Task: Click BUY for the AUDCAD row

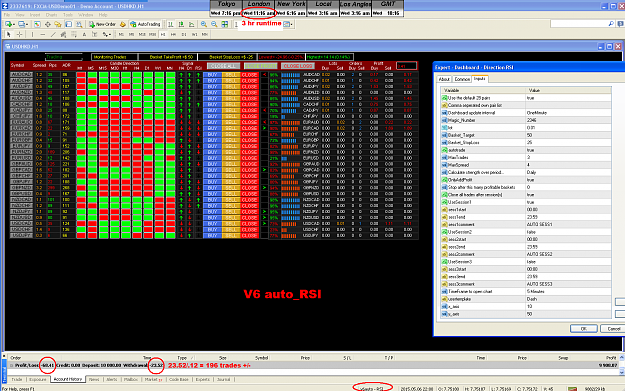Action: (212, 75)
